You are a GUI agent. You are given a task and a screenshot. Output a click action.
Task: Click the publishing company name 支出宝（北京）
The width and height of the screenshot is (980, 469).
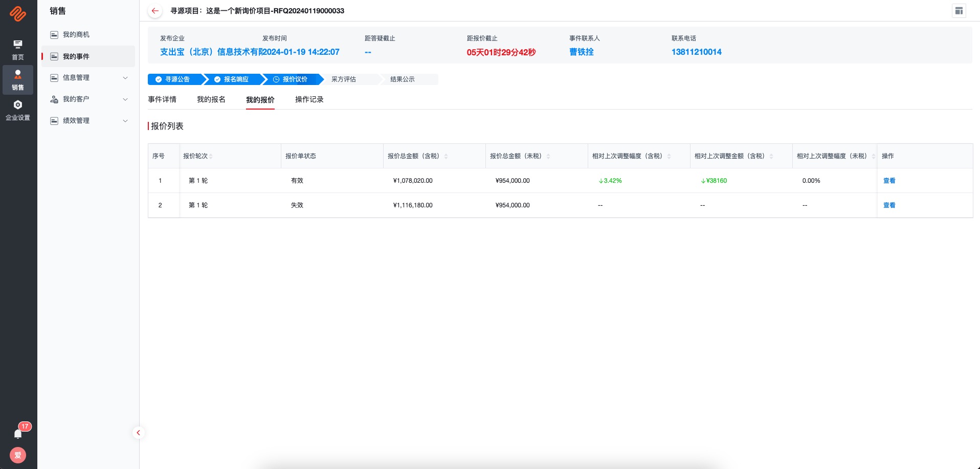211,52
